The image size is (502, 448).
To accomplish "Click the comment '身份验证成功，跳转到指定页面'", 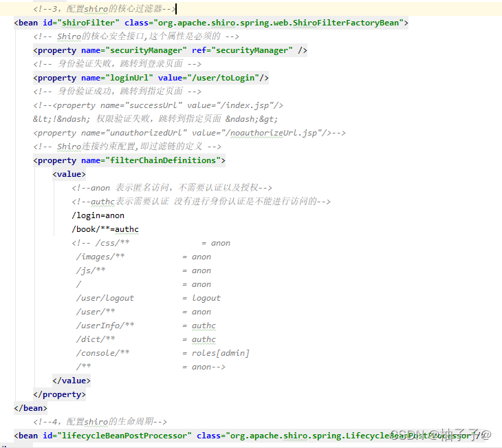I will (117, 92).
